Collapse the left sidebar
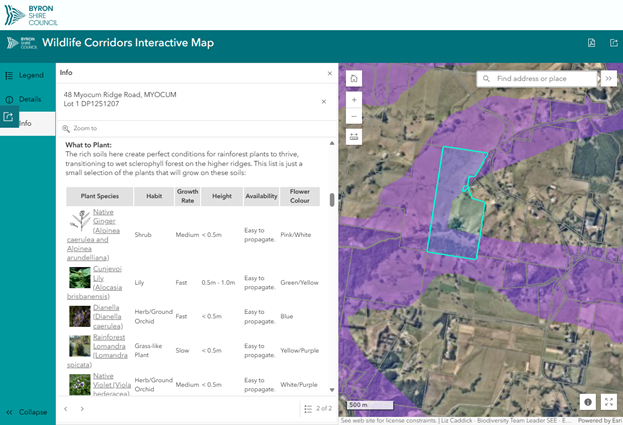The height and width of the screenshot is (425, 623). click(x=27, y=412)
